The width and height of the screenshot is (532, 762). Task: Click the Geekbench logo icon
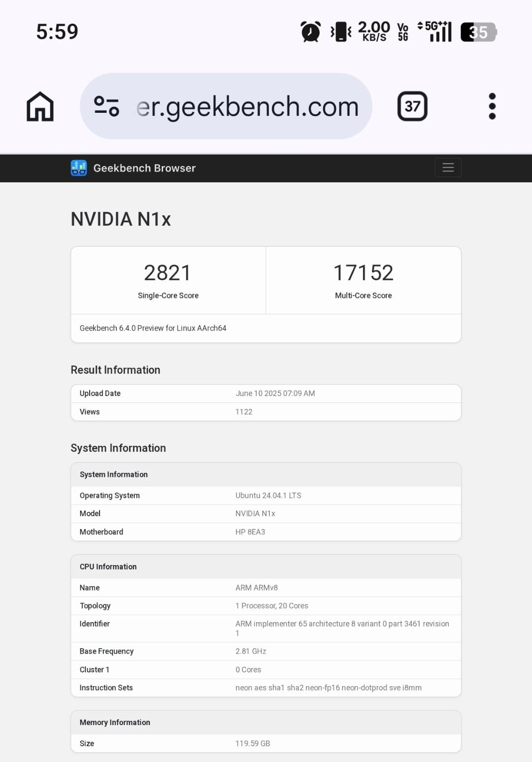[x=79, y=168]
